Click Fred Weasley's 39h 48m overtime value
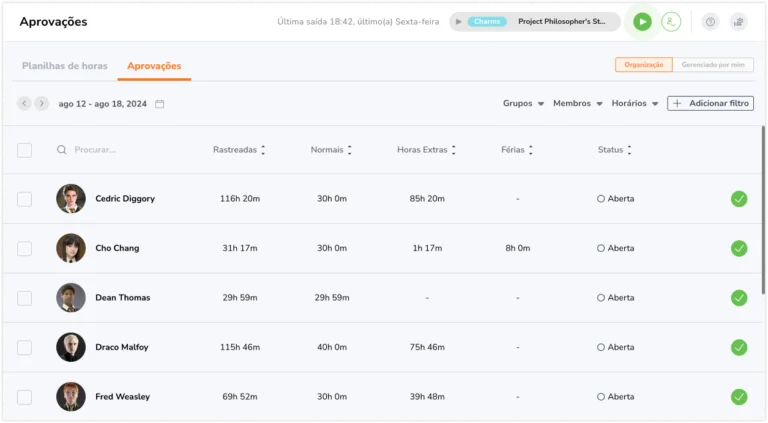 point(427,397)
